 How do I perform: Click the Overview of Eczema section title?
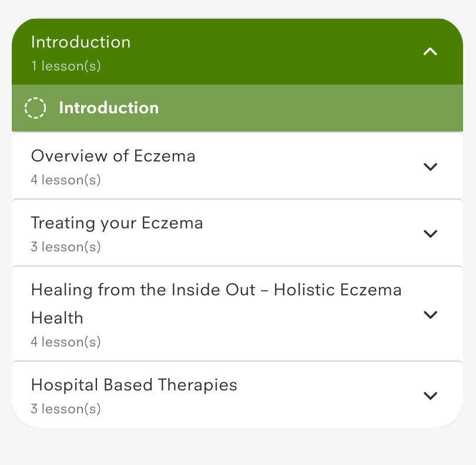tap(113, 156)
